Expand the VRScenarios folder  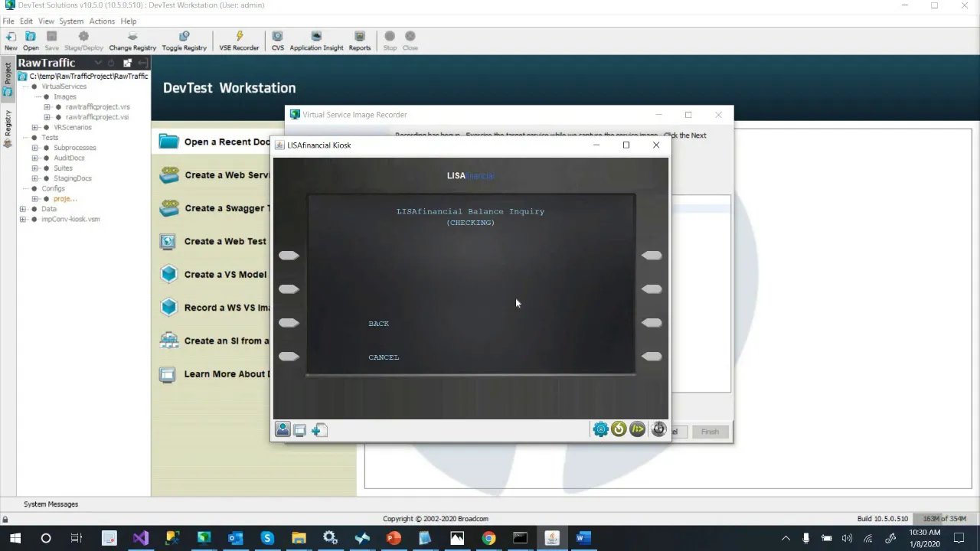35,127
